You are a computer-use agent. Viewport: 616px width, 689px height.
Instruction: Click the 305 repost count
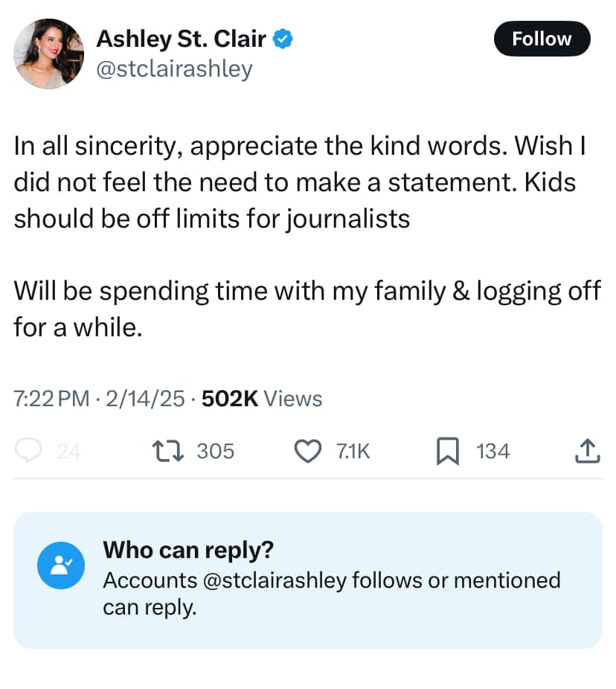coord(216,451)
